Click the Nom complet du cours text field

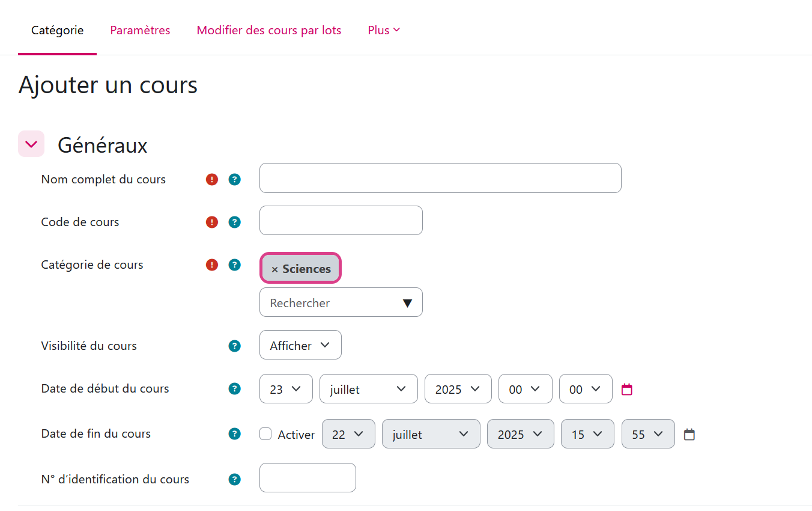[440, 178]
